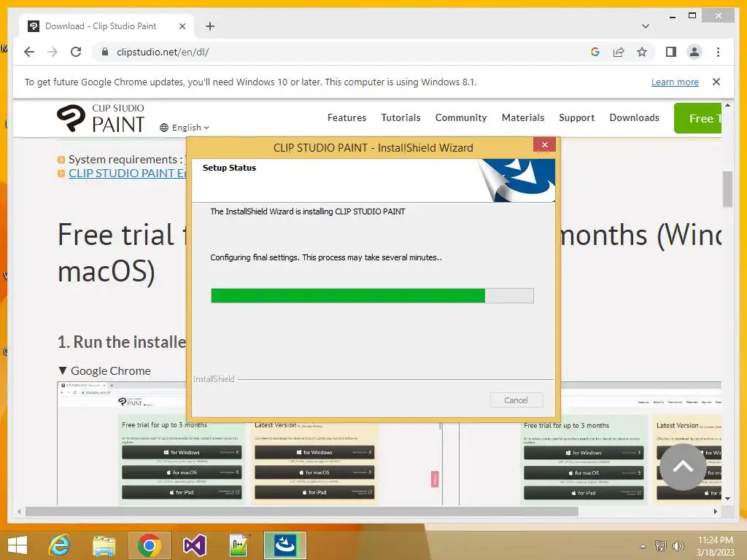Click the installation progress bar
747x560 pixels.
pyautogui.click(x=372, y=296)
